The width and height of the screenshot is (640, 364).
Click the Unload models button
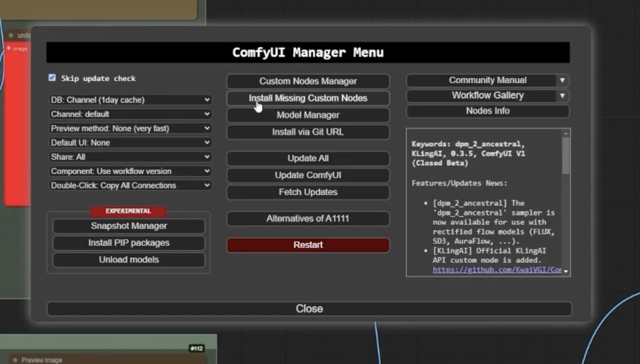pyautogui.click(x=129, y=260)
